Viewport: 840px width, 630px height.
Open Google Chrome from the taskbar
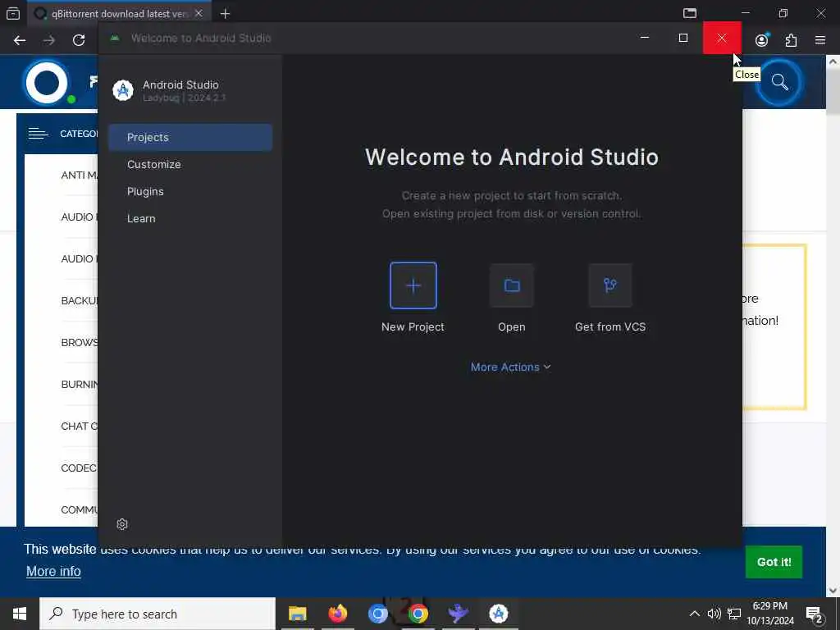418,614
